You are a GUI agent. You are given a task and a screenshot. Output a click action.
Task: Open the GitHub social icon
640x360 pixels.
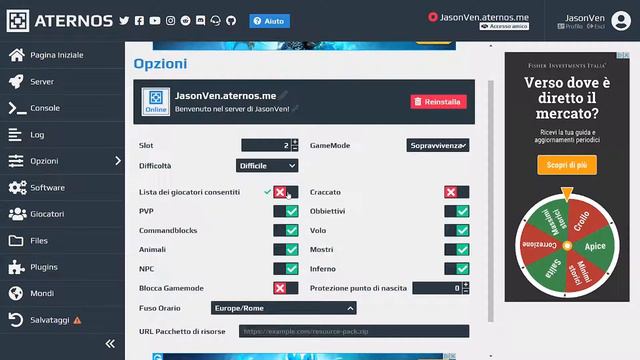(x=231, y=21)
